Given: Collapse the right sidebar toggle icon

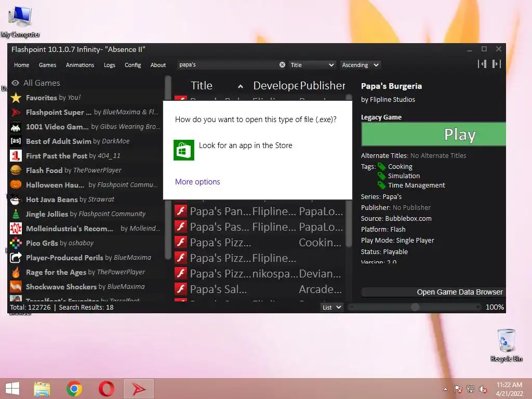Looking at the screenshot, I should point(496,64).
